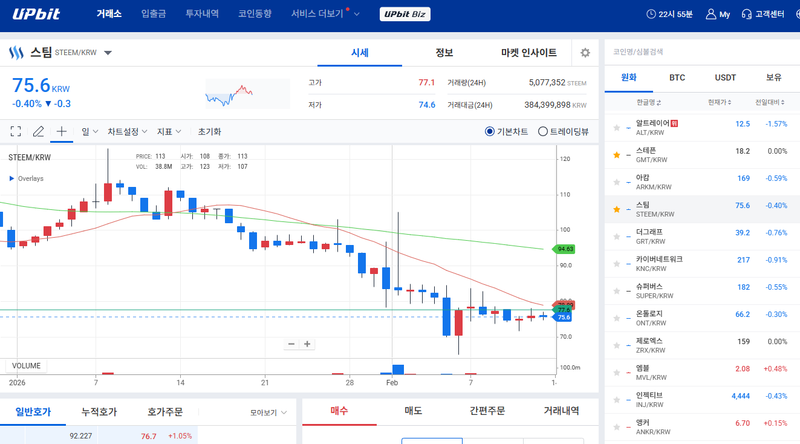
Task: Click the chart zoom-in plus button
Action: (x=308, y=344)
